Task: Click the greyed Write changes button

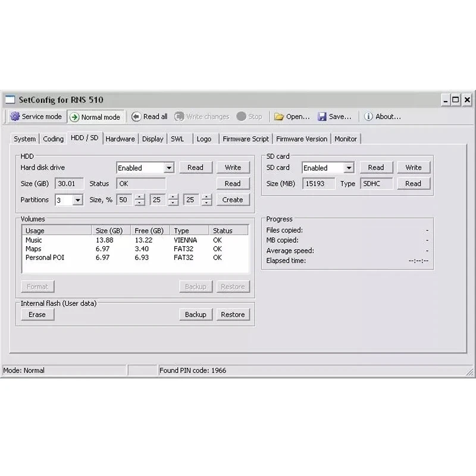Action: (x=202, y=117)
